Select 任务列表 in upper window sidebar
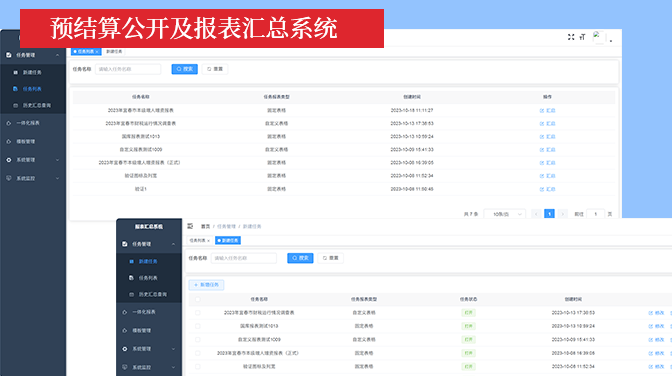The image size is (672, 376). click(x=33, y=89)
